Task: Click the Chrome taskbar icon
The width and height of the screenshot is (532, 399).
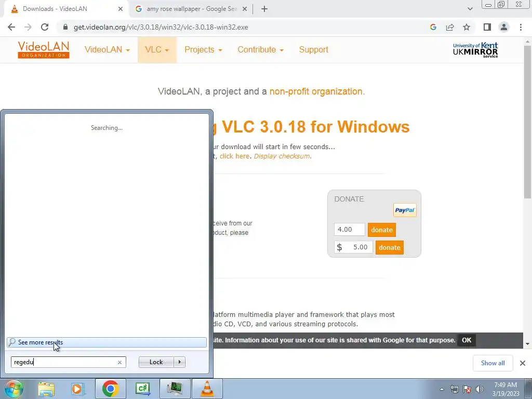Action: coord(110,389)
